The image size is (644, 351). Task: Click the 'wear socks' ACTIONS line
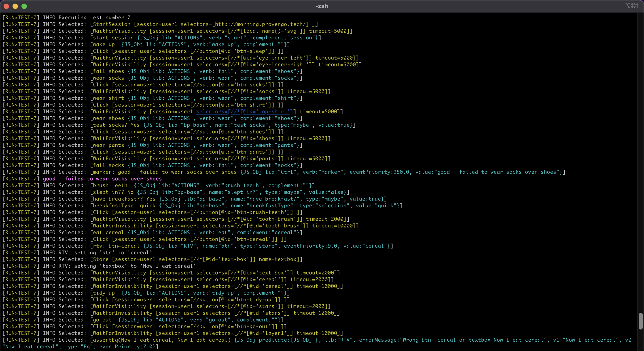pyautogui.click(x=153, y=78)
